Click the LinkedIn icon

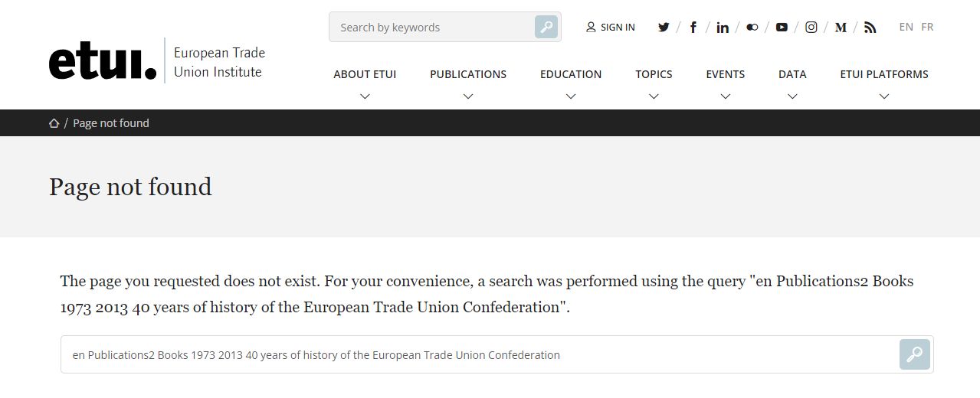722,28
